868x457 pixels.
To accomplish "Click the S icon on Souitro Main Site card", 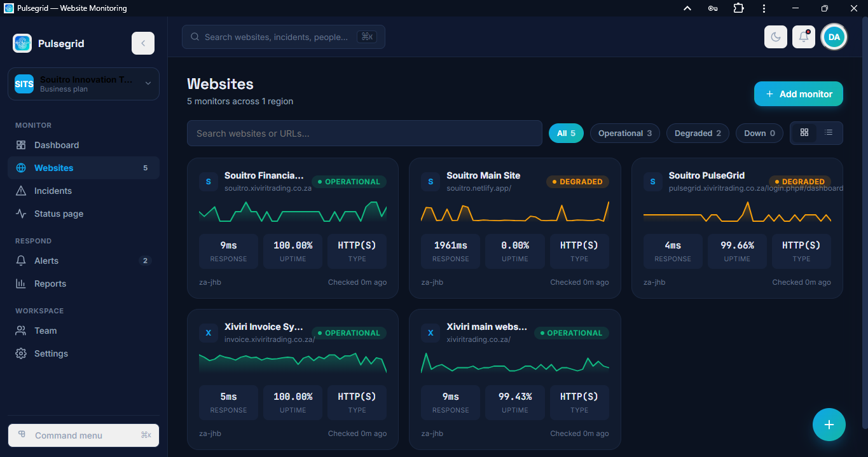I will pyautogui.click(x=431, y=182).
